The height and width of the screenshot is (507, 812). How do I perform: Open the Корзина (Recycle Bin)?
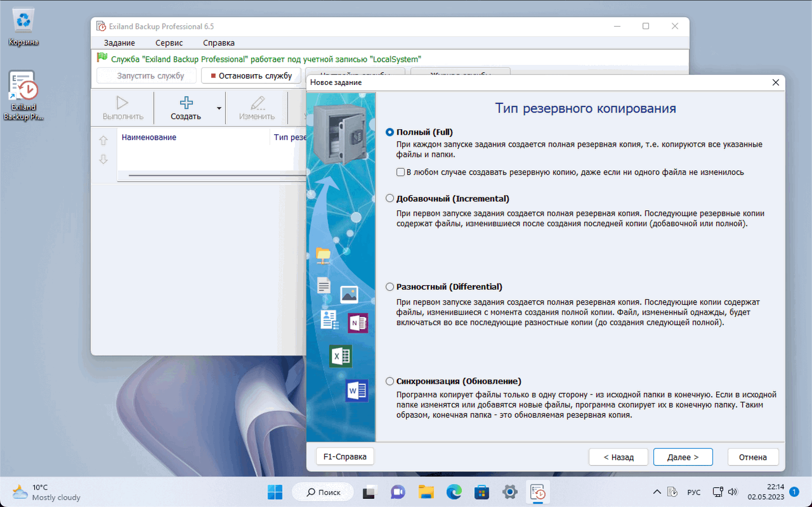click(x=22, y=22)
